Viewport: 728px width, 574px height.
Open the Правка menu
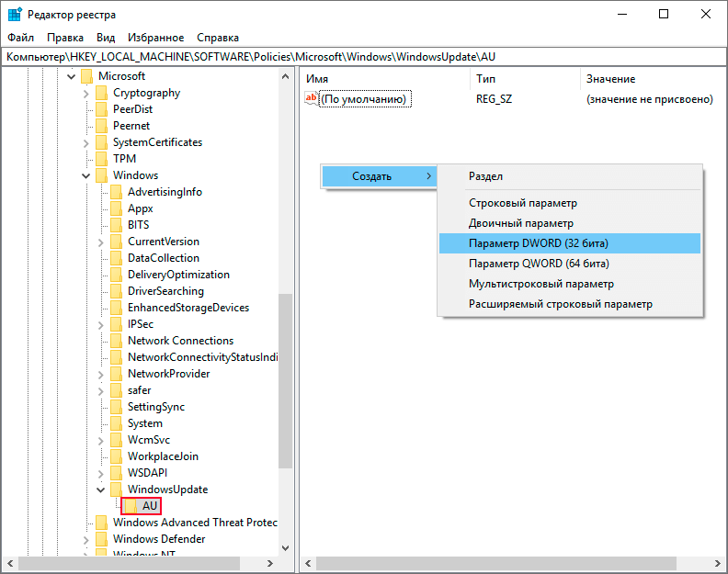65,38
